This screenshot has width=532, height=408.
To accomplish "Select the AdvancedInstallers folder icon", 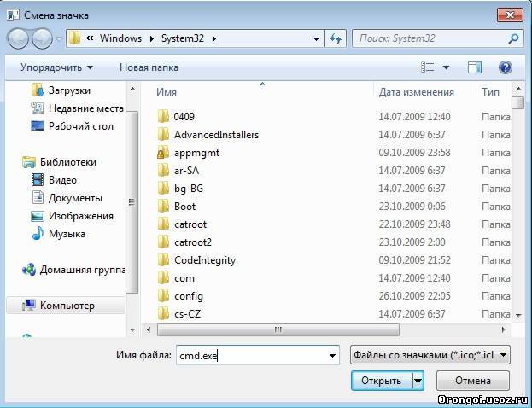I will tap(163, 134).
